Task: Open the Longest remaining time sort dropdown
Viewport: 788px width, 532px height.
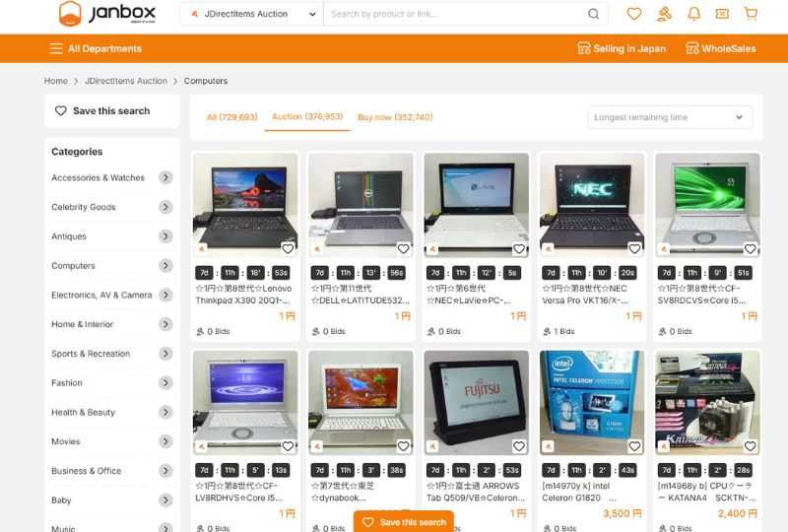Action: [670, 117]
